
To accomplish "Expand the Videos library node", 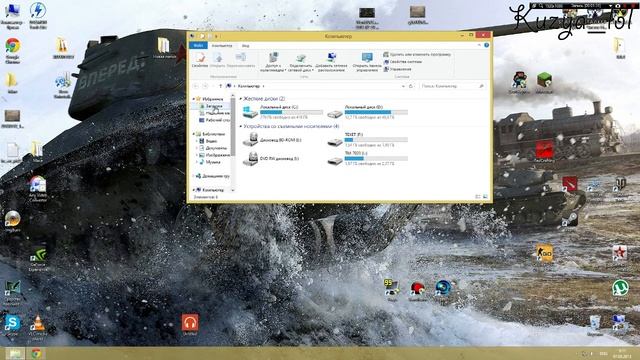I will [x=197, y=141].
